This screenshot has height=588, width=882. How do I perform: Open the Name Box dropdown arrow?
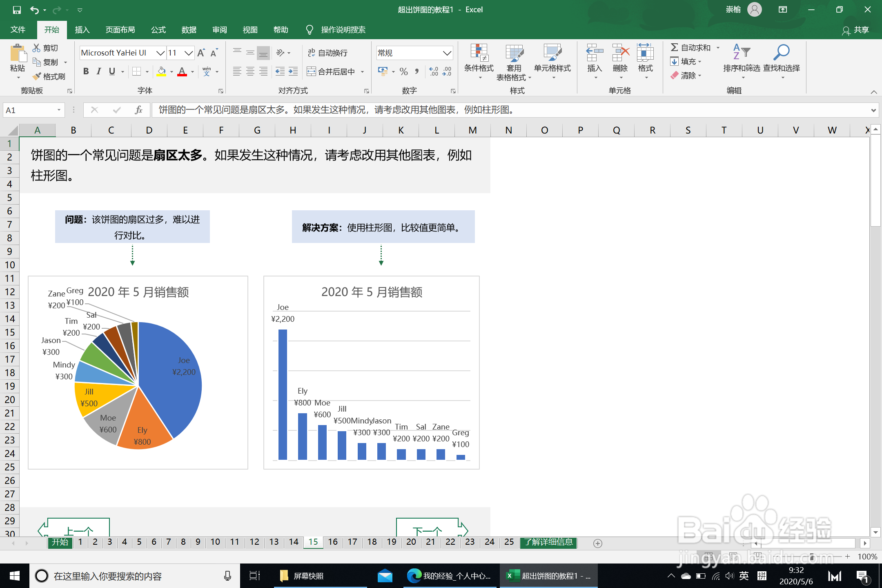(x=59, y=110)
